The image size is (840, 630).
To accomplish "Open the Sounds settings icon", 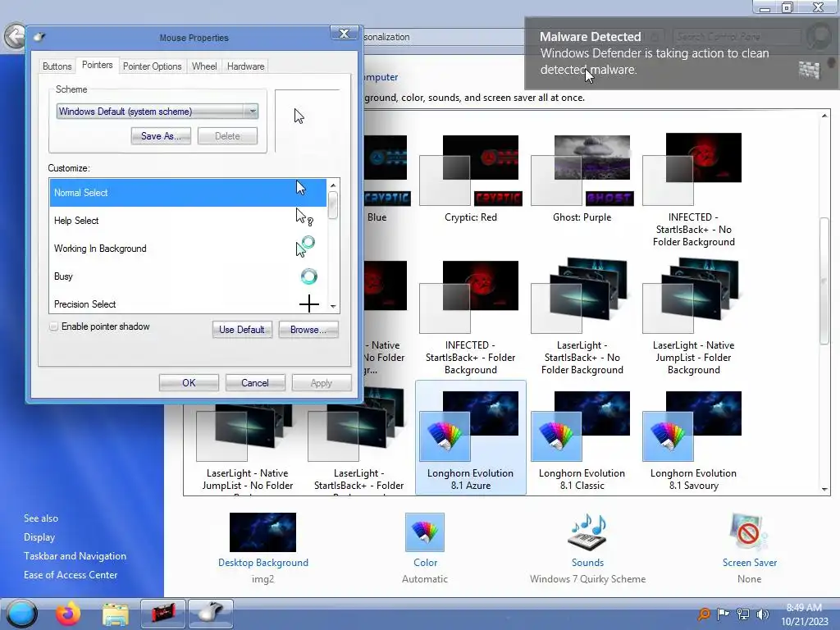I will pos(587,532).
